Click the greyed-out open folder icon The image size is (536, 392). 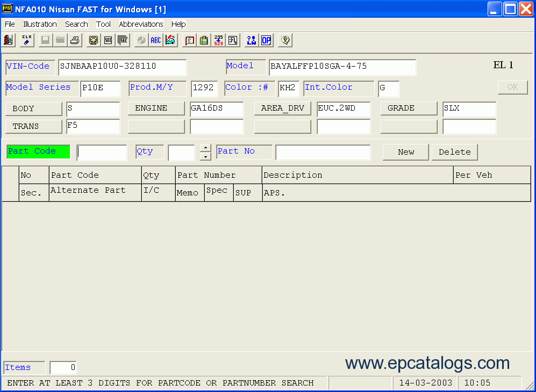click(x=61, y=40)
